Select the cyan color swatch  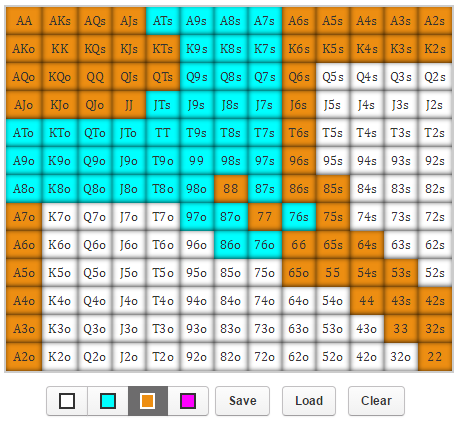pyautogui.click(x=108, y=401)
